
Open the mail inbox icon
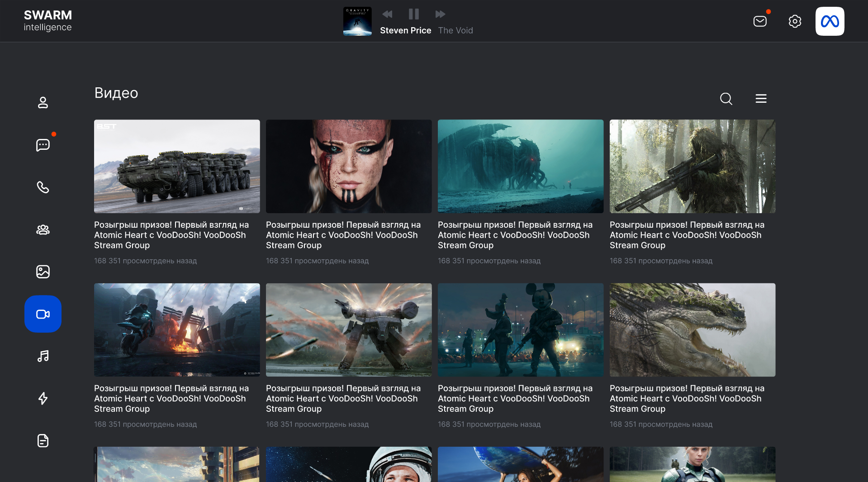coord(760,21)
